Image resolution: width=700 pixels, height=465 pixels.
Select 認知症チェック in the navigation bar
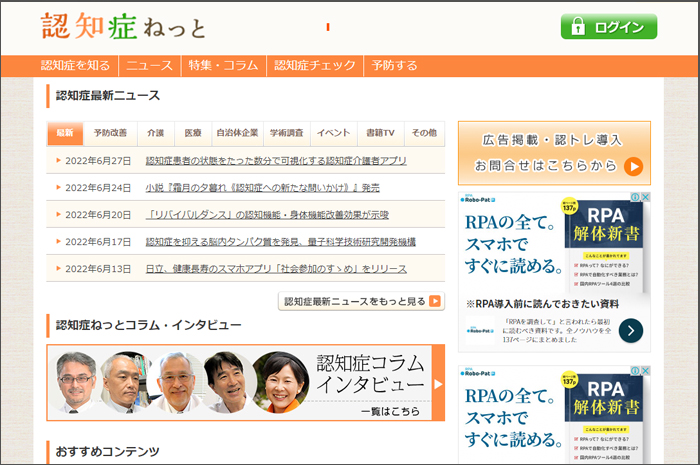coord(315,66)
